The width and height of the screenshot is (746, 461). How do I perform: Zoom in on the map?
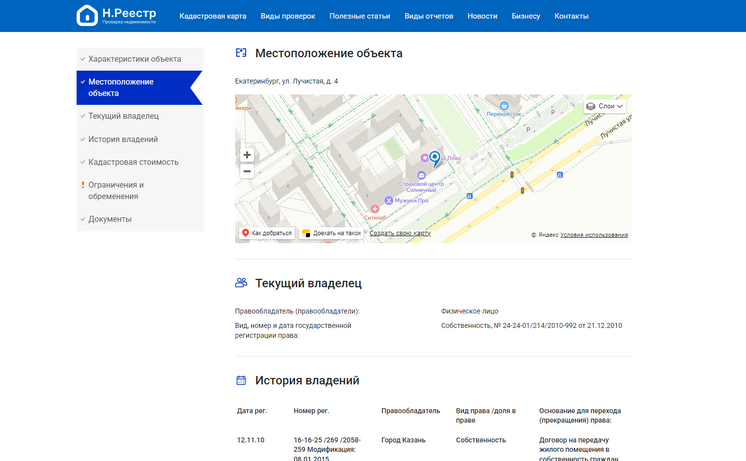[247, 155]
